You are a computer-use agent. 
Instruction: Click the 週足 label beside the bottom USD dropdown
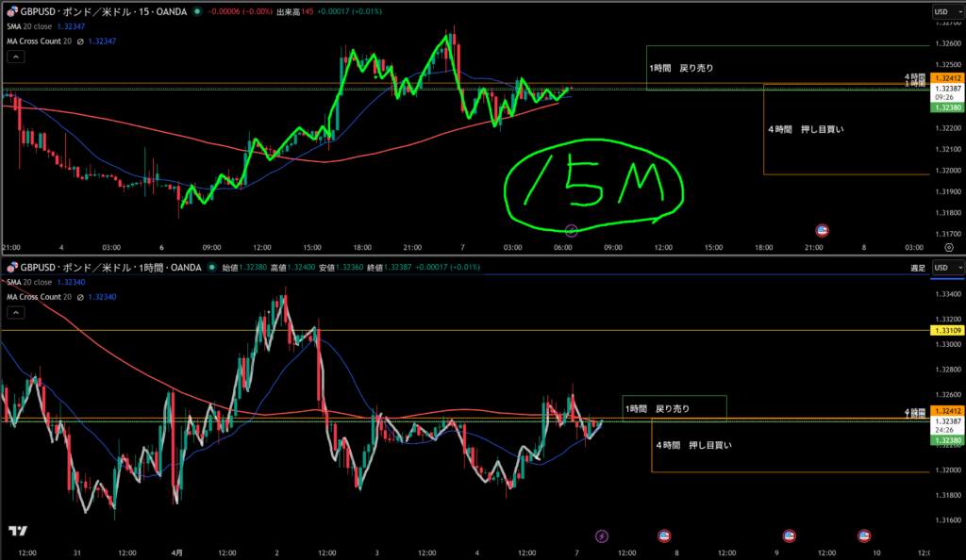[x=918, y=269]
